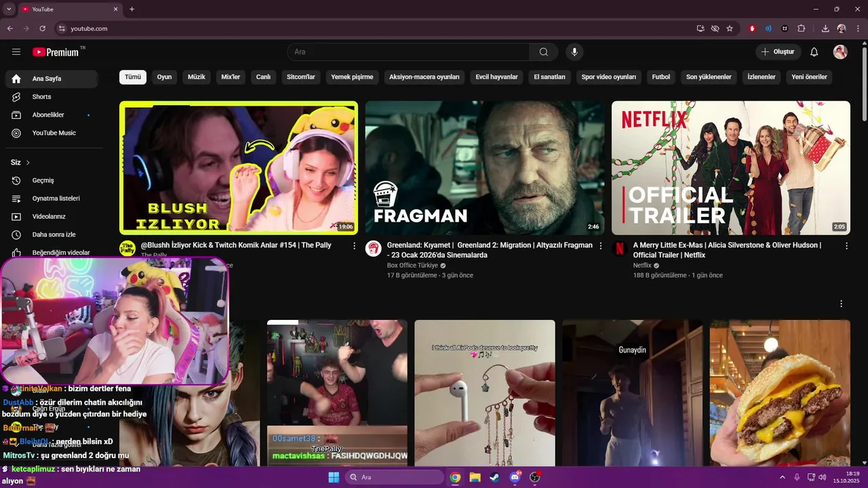Open YouTube Music in sidebar
The height and width of the screenshot is (488, 868).
coord(52,133)
